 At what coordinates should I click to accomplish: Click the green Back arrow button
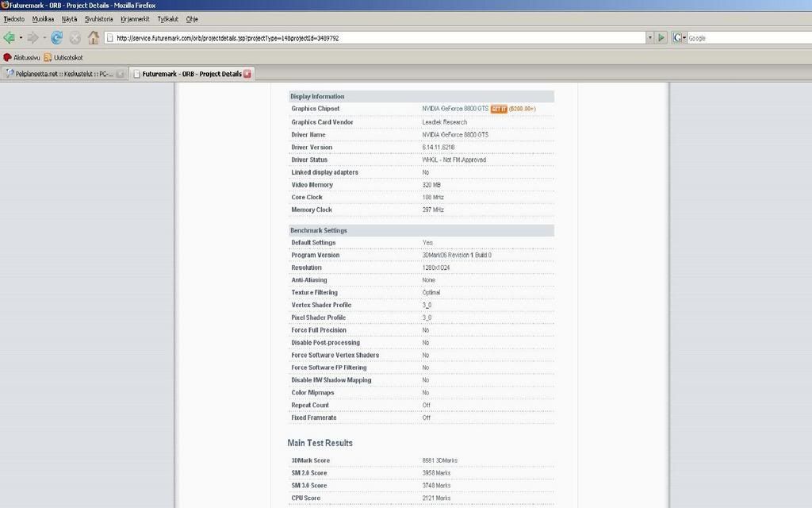pyautogui.click(x=10, y=37)
